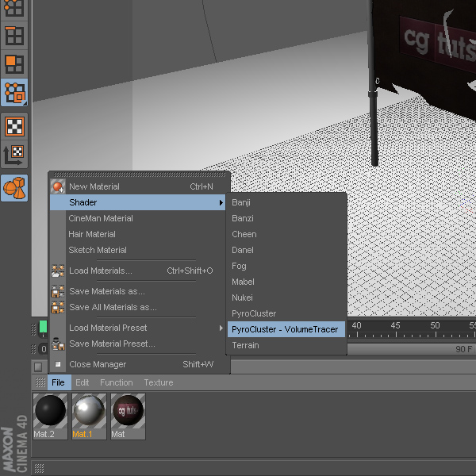Image resolution: width=476 pixels, height=476 pixels.
Task: Click frame 50 on the timeline ruler
Action: click(x=435, y=326)
